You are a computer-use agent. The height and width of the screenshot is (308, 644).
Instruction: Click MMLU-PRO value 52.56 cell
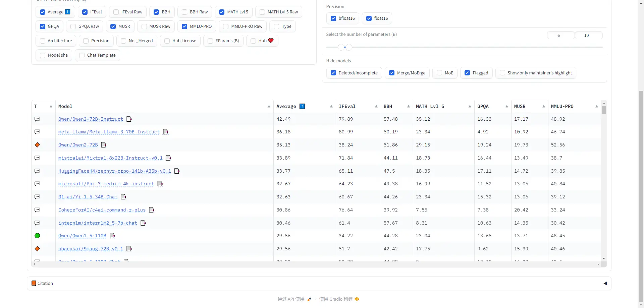(575, 145)
